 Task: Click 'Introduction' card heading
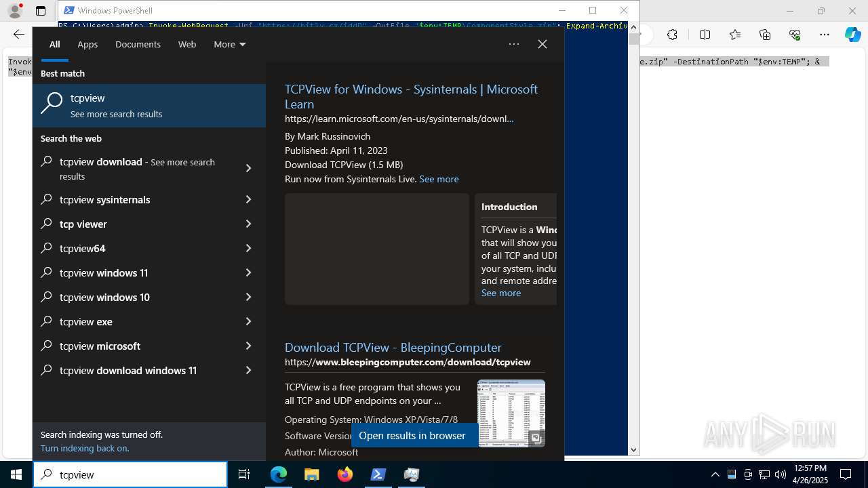pos(509,207)
